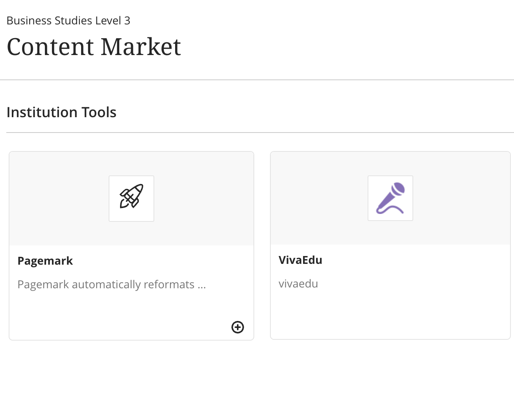Viewport: 514px width, 420px height.
Task: Click the Institution Tools section heading
Action: pyautogui.click(x=61, y=112)
